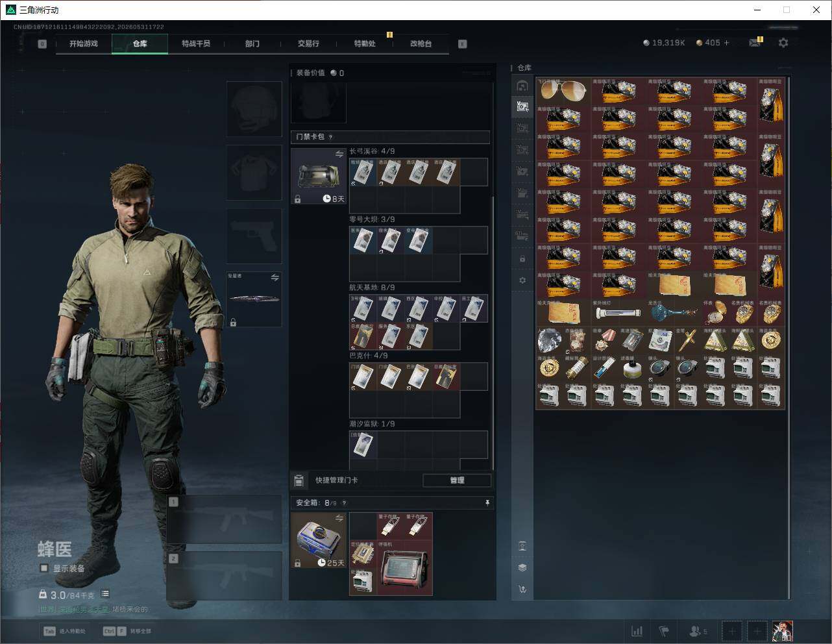The image size is (832, 644).
Task: Select the filter canister item
Action: (x=632, y=368)
